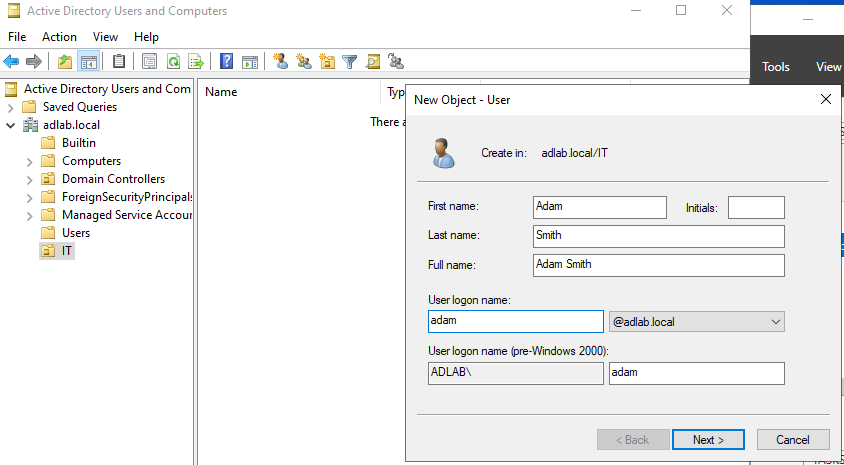Viewport: 844px width, 465px height.
Task: Expand the Saved Queries node
Action: point(10,107)
